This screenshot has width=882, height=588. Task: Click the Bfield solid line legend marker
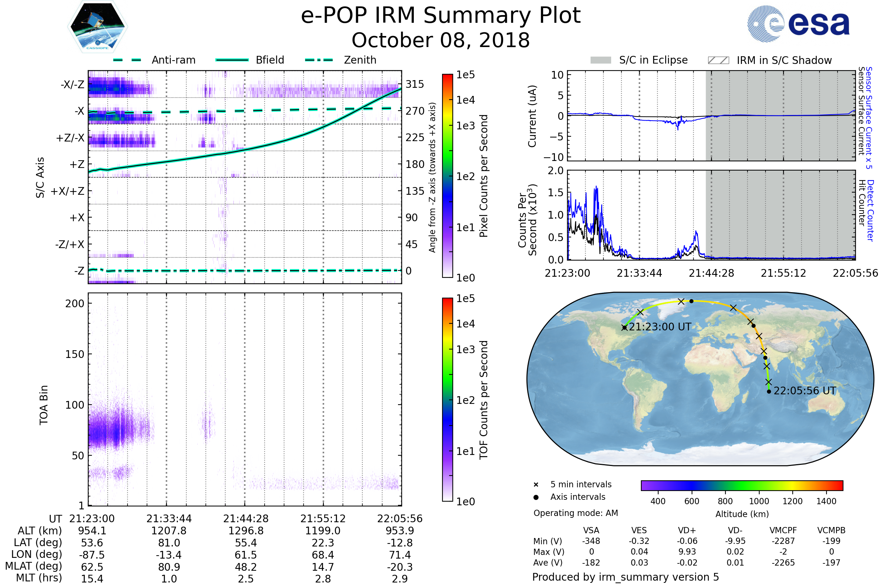232,60
